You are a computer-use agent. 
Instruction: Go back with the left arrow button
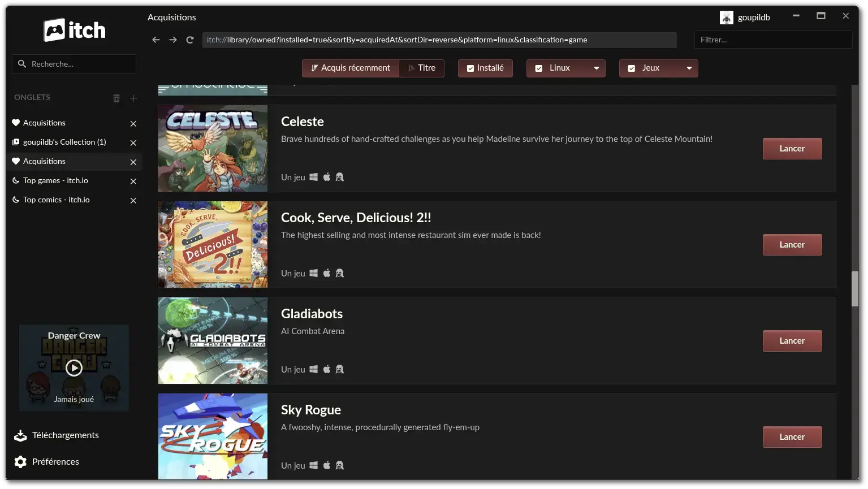point(156,40)
